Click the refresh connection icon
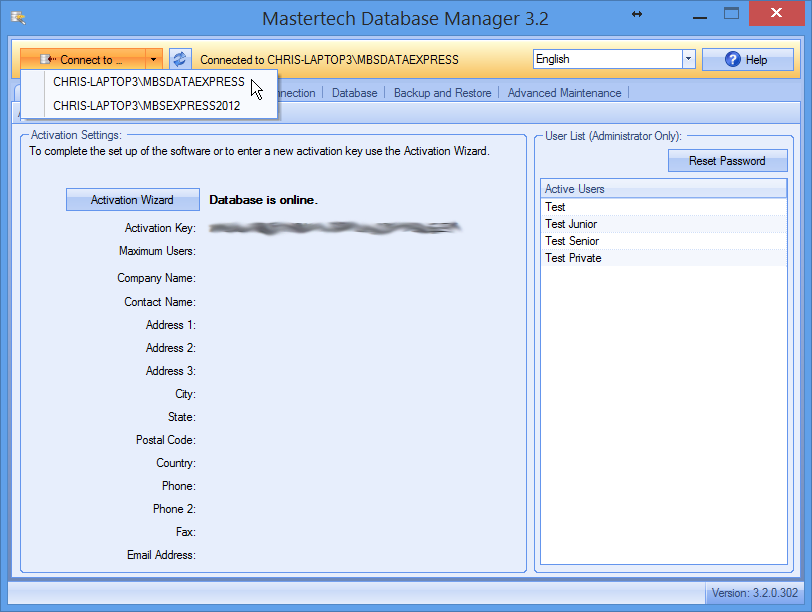This screenshot has width=812, height=612. pos(180,59)
